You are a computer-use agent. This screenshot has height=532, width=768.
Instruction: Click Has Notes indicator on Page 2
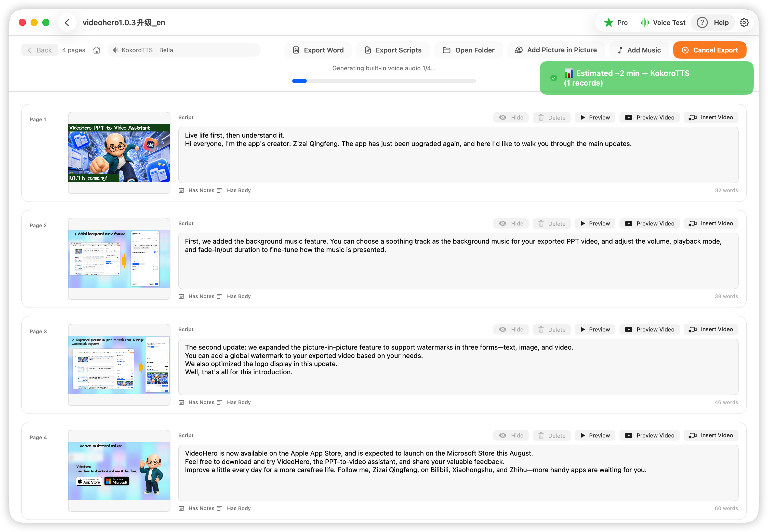(197, 296)
